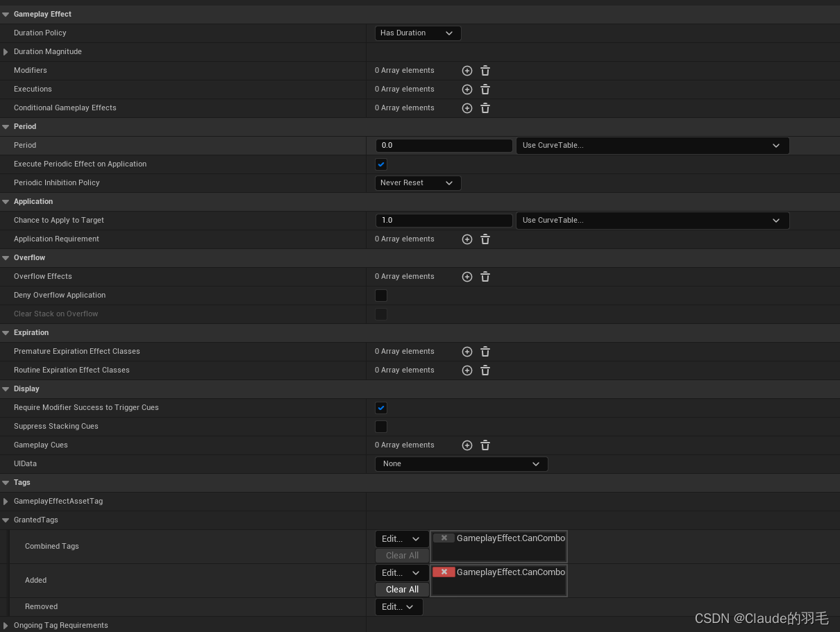
Task: Open Duration Policy dropdown
Action: pyautogui.click(x=418, y=33)
